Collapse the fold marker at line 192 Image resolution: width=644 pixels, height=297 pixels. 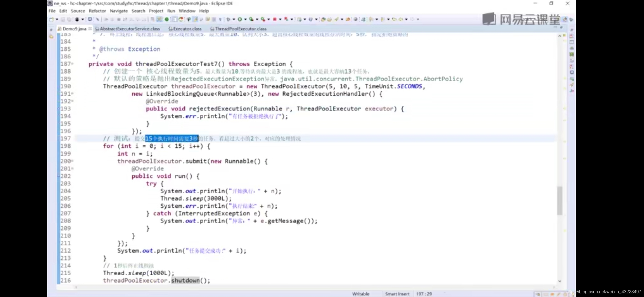(x=72, y=101)
